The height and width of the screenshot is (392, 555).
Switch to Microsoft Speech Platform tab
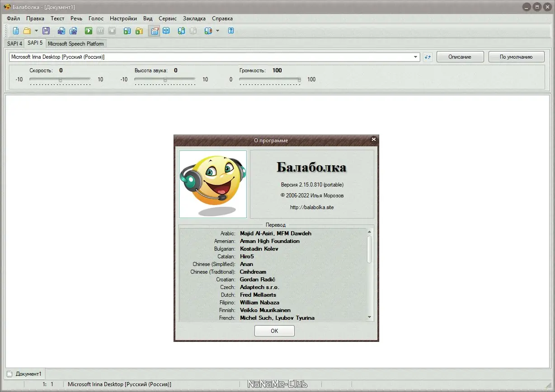[75, 44]
